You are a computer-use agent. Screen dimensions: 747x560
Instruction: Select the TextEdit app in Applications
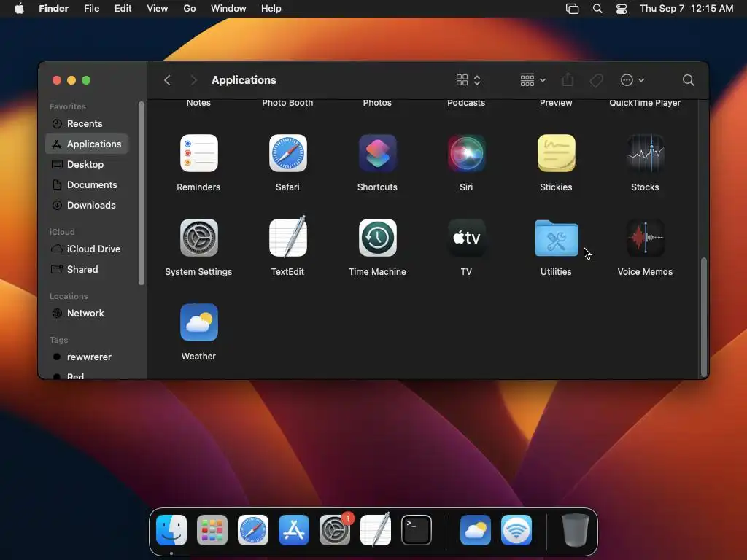(x=287, y=237)
